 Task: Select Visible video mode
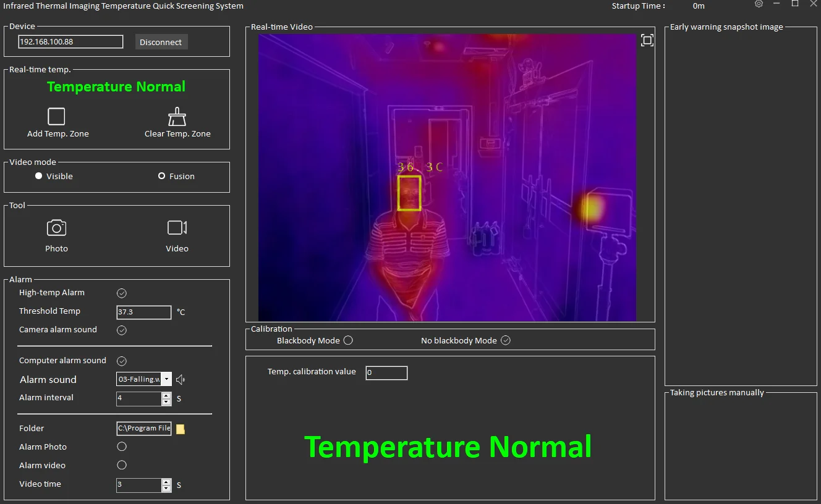click(x=39, y=176)
